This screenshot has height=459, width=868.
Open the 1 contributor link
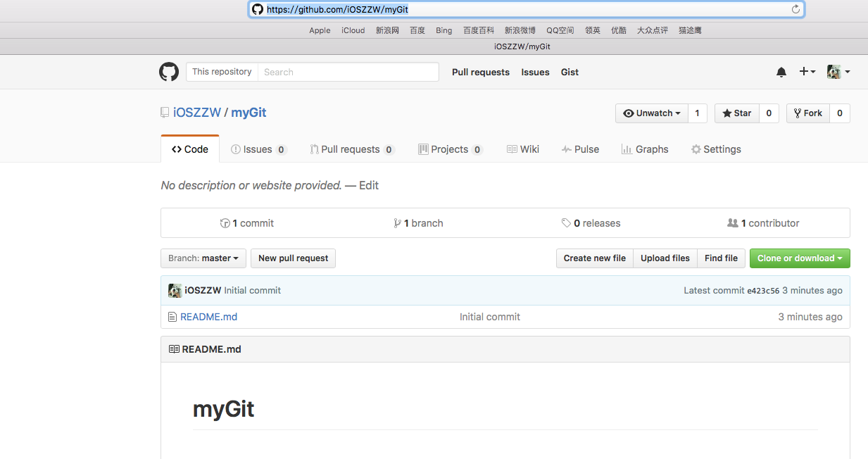763,223
